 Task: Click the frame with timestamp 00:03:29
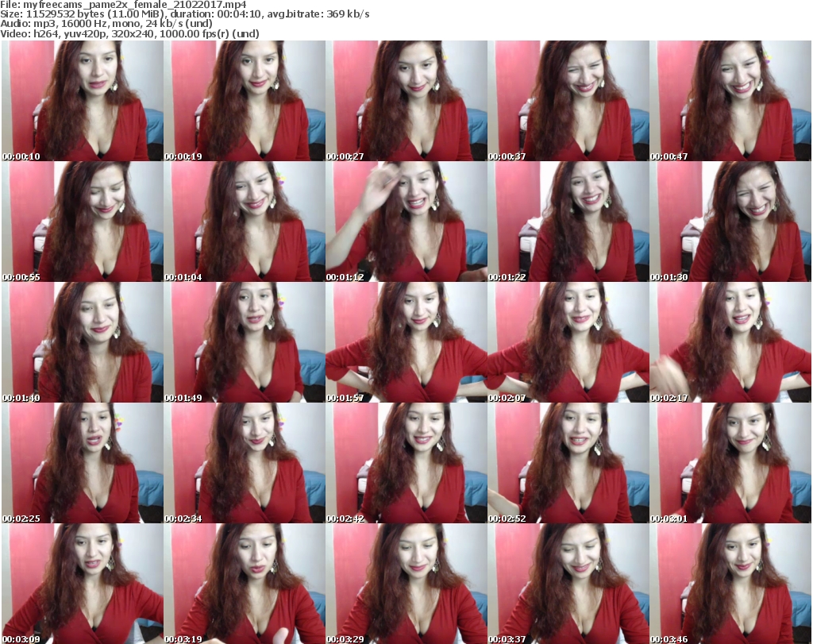pyautogui.click(x=406, y=584)
